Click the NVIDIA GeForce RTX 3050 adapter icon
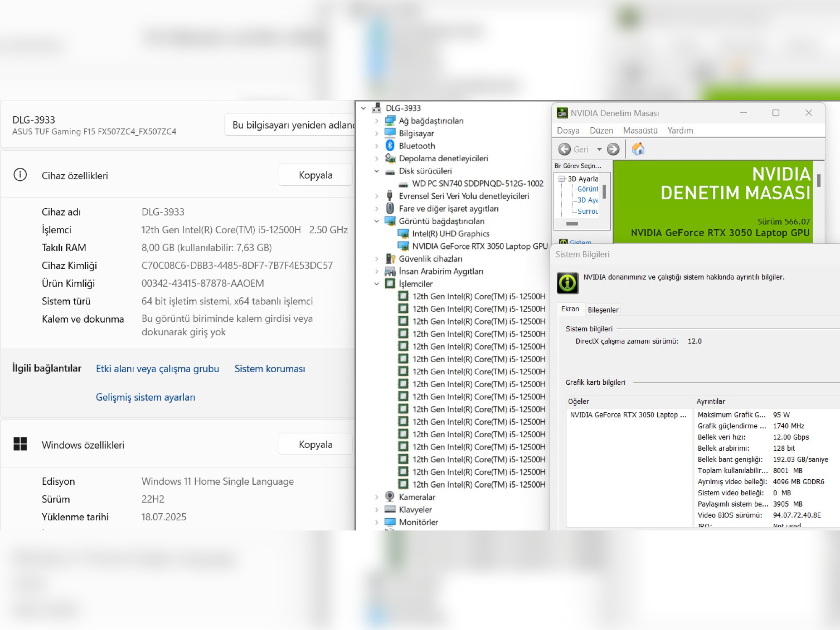 point(403,246)
